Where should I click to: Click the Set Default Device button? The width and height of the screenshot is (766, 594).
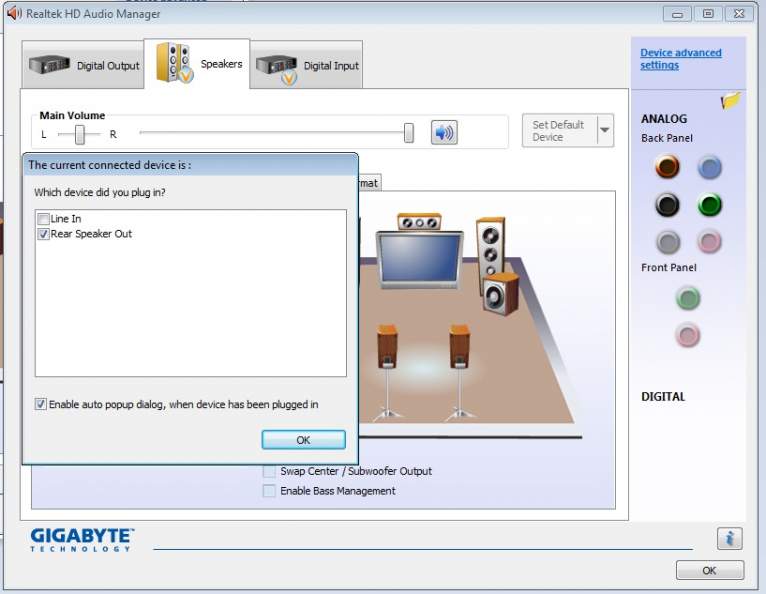coord(559,130)
